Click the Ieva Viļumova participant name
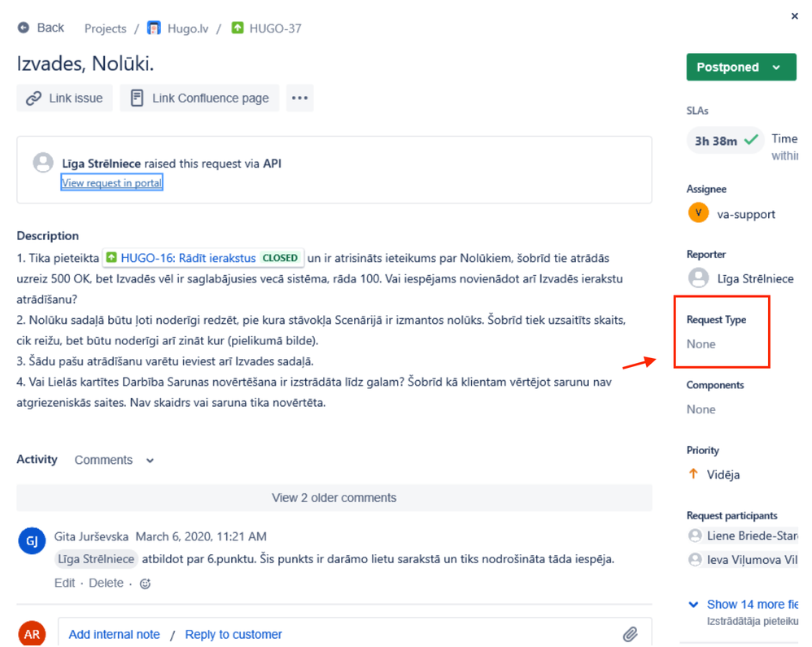This screenshot has width=812, height=647. point(753,560)
